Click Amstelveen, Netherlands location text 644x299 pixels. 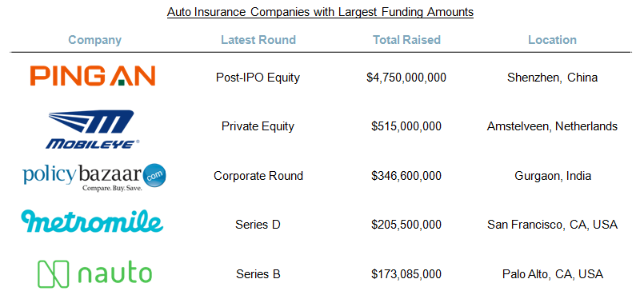pos(553,126)
